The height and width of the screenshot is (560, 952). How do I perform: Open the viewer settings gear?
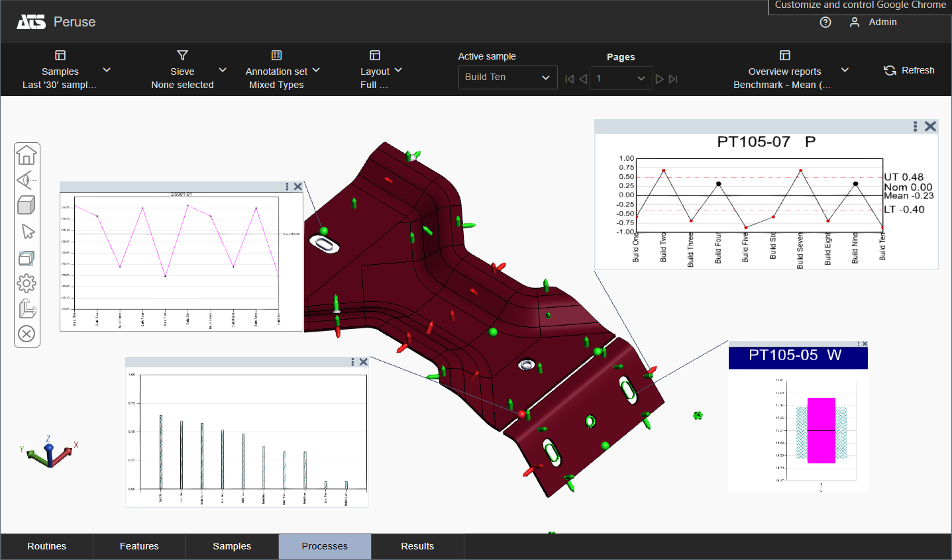click(x=26, y=283)
